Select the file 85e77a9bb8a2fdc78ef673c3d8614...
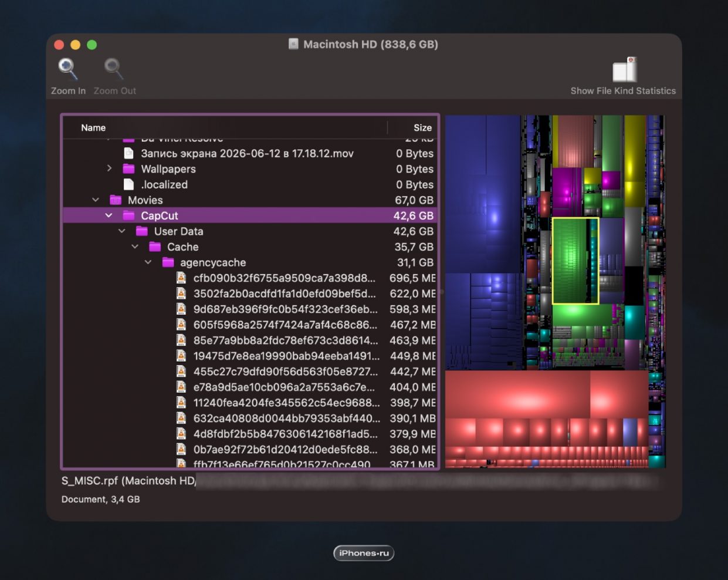728x580 pixels. coord(286,340)
